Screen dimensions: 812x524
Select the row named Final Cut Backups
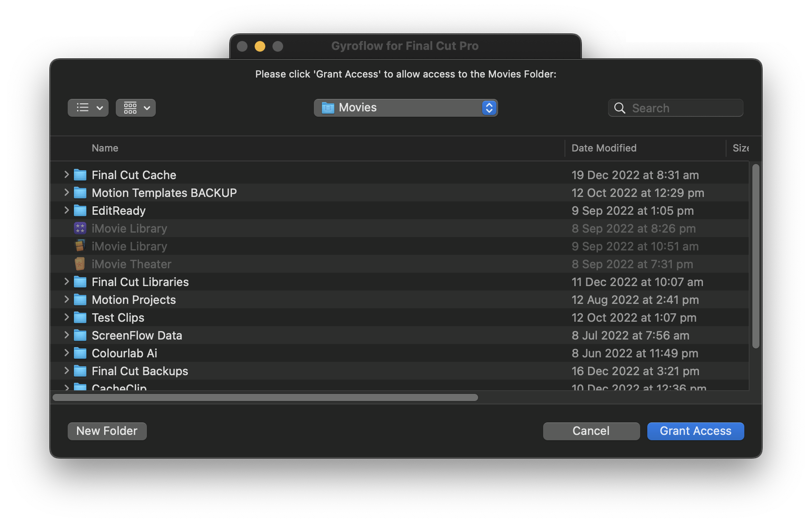399,371
